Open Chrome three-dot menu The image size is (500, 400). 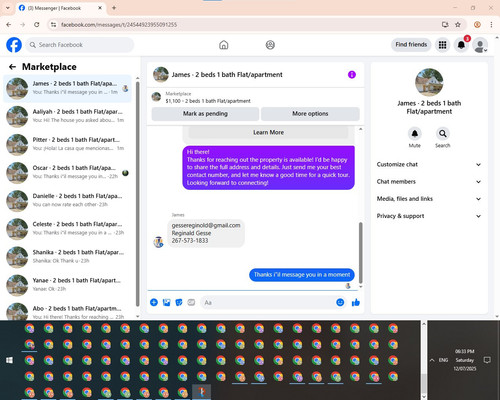[491, 24]
